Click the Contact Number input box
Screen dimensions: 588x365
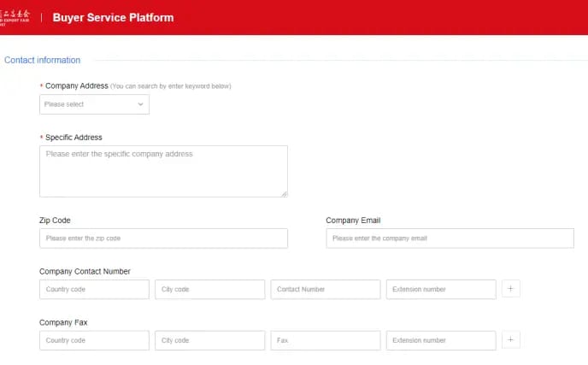(325, 290)
